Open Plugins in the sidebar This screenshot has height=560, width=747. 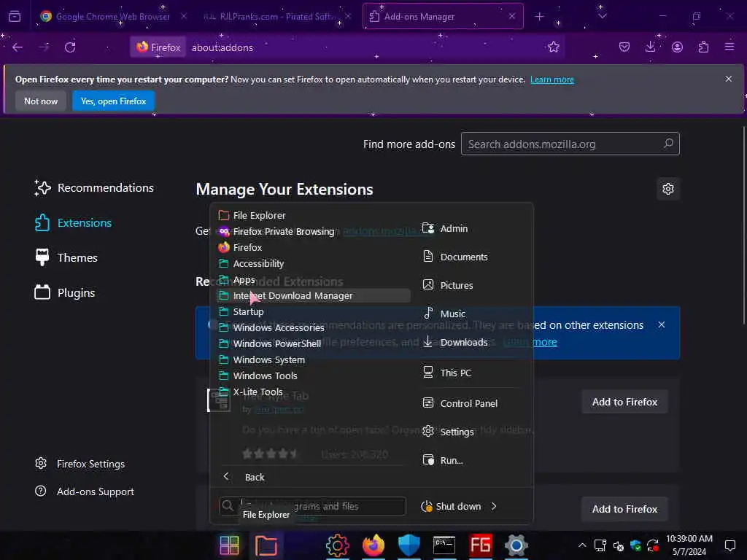(x=65, y=292)
